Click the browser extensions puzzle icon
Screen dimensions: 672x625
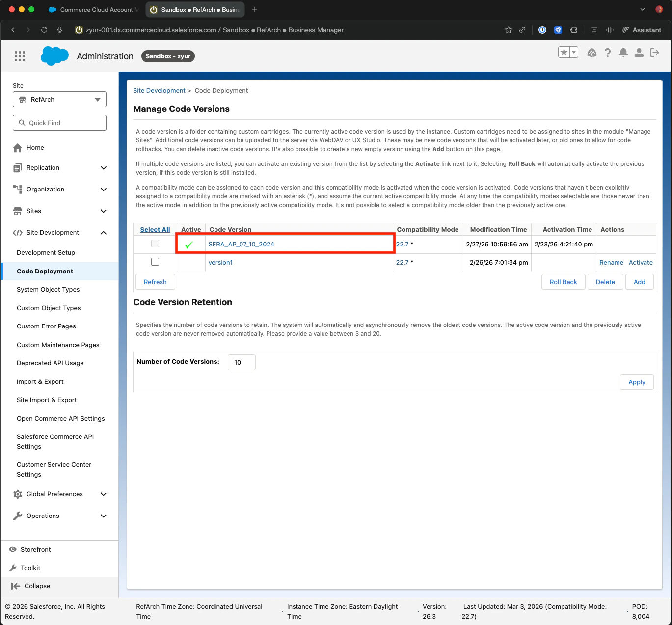coord(573,30)
